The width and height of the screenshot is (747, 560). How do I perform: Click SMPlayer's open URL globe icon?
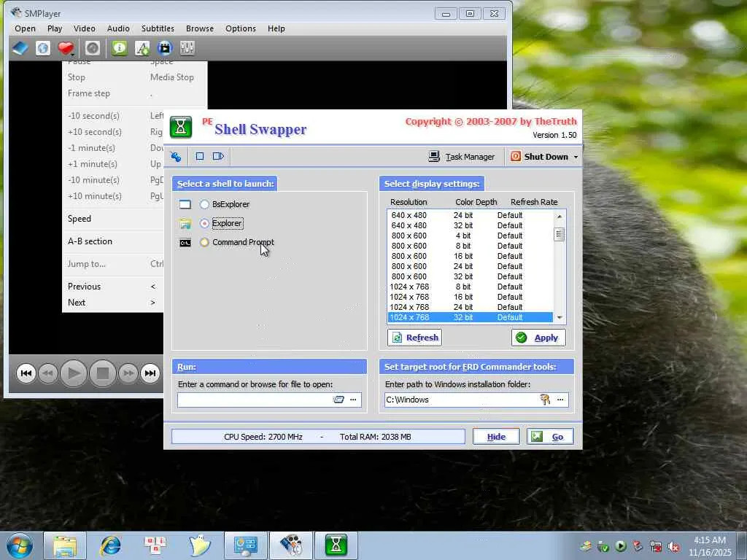tap(43, 48)
